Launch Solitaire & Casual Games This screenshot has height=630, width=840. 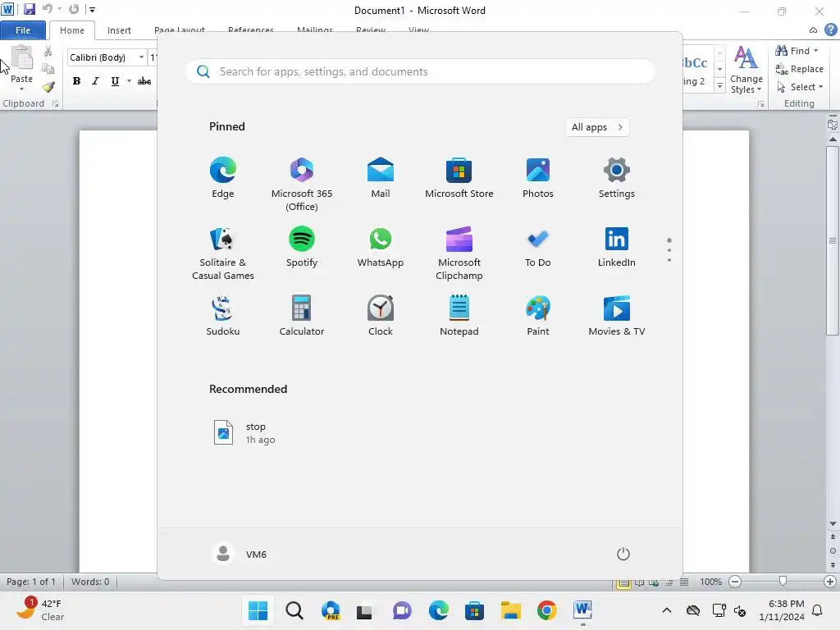tap(223, 253)
